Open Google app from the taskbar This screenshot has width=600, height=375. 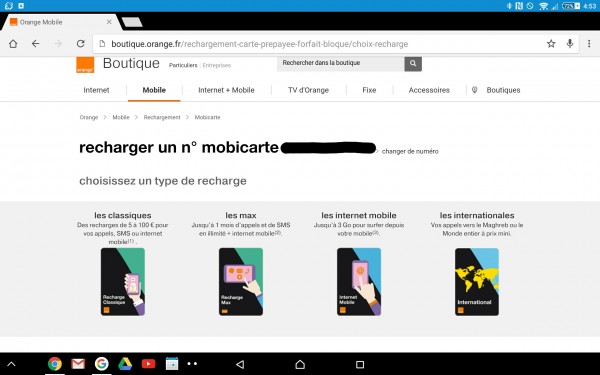pos(101,364)
